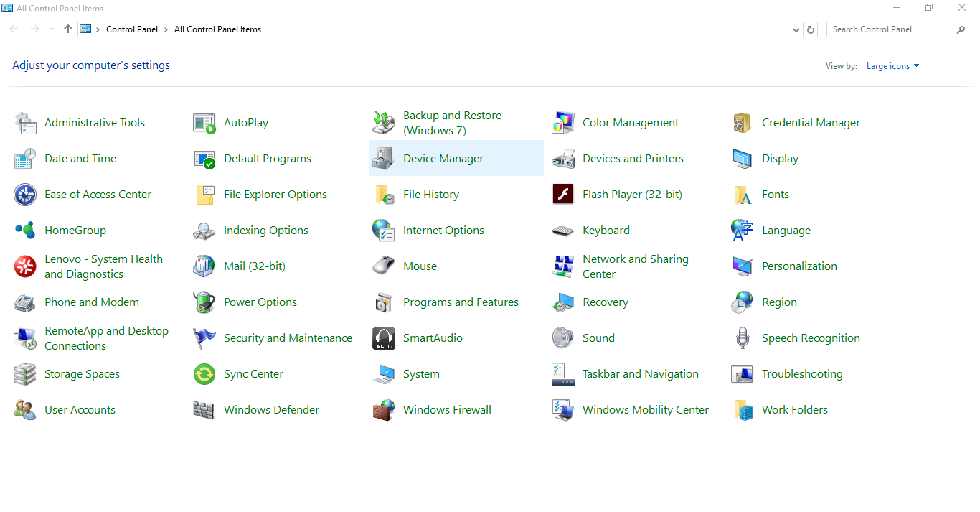
Task: Open File History icon
Action: click(384, 195)
